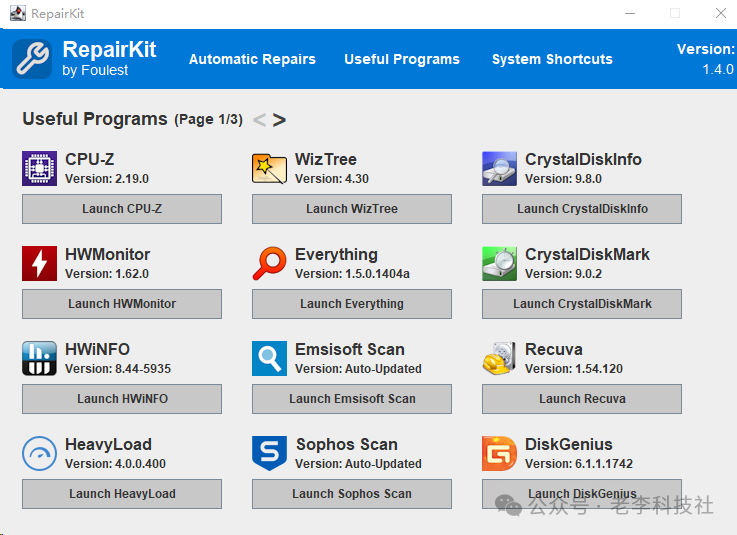
Task: Click the RepairKit title bar app icon
Action: tap(18, 13)
